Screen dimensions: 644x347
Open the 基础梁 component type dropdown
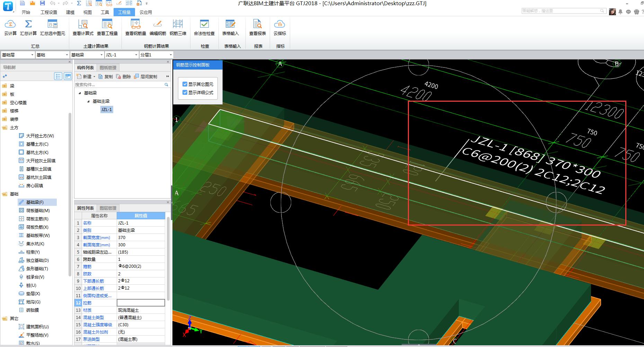point(101,55)
